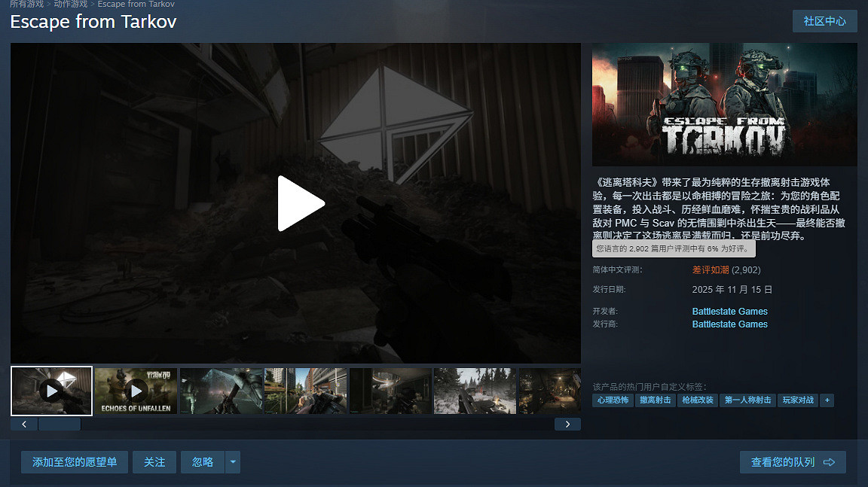Select the 撤离射击 user tag
The image size is (868, 487).
[655, 400]
